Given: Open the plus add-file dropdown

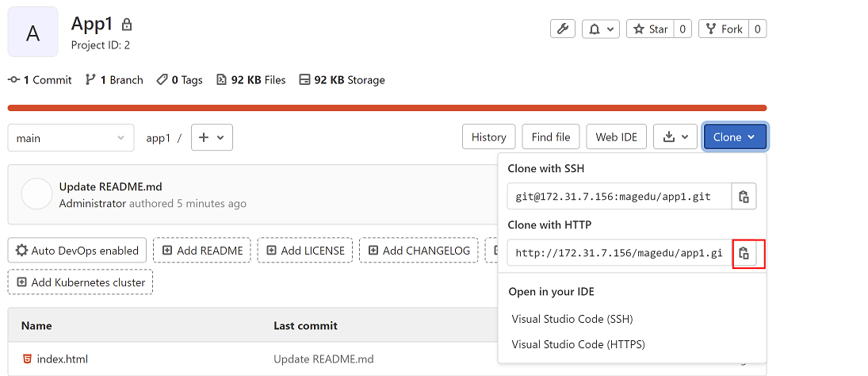Looking at the screenshot, I should tap(212, 137).
